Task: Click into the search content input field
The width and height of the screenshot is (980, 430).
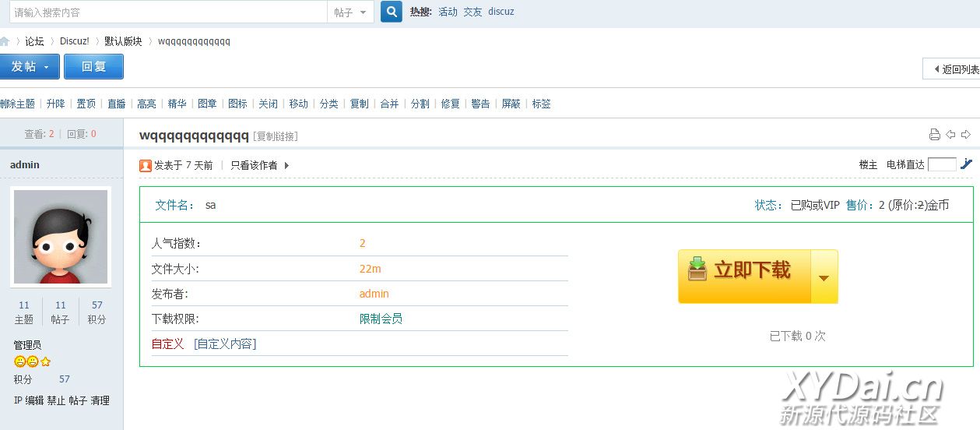Action: pyautogui.click(x=167, y=12)
